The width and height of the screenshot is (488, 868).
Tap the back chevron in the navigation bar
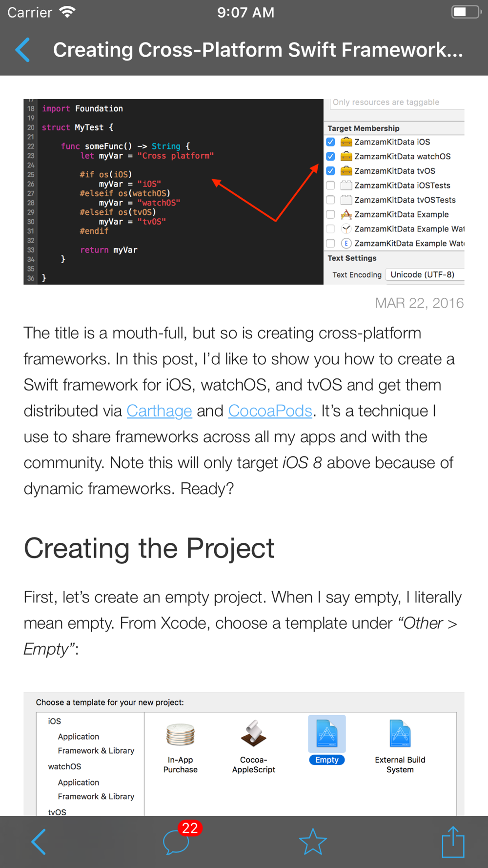pyautogui.click(x=23, y=50)
